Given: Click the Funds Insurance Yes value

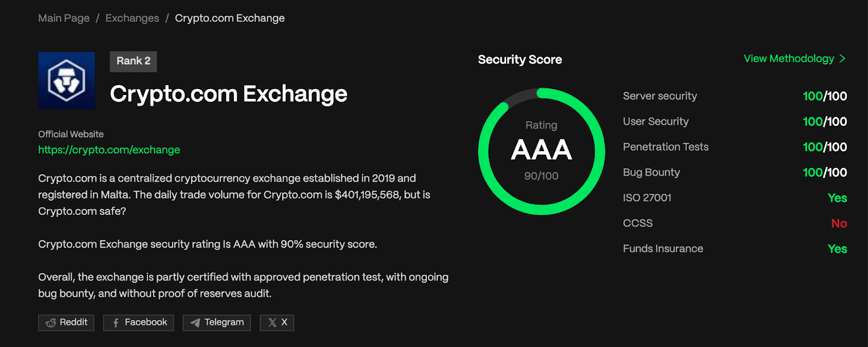Looking at the screenshot, I should pyautogui.click(x=838, y=249).
